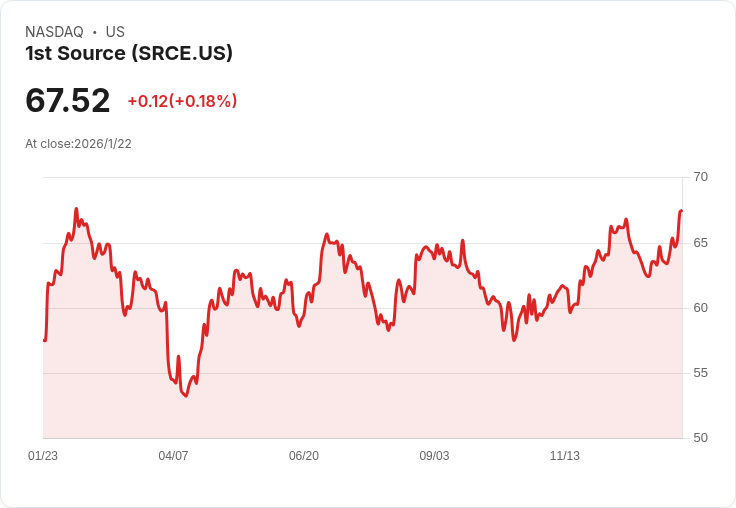Click the latest data point on the chart line
This screenshot has height=508, width=736.
[681, 211]
